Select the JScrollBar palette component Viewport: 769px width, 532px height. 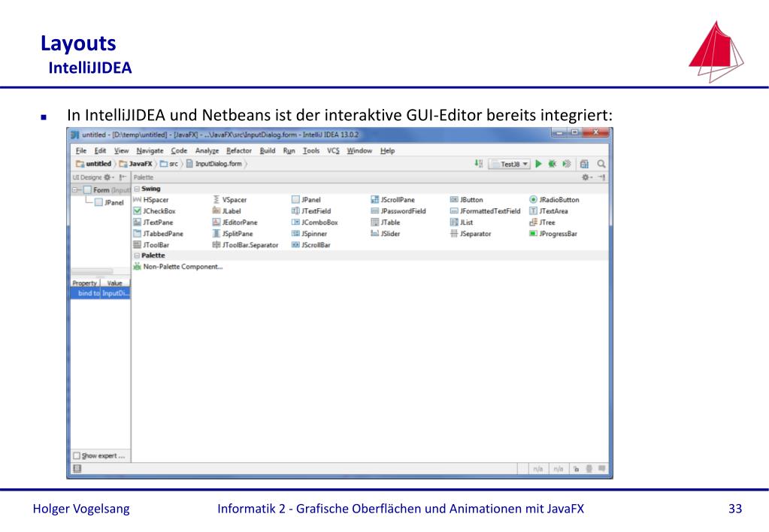(311, 245)
